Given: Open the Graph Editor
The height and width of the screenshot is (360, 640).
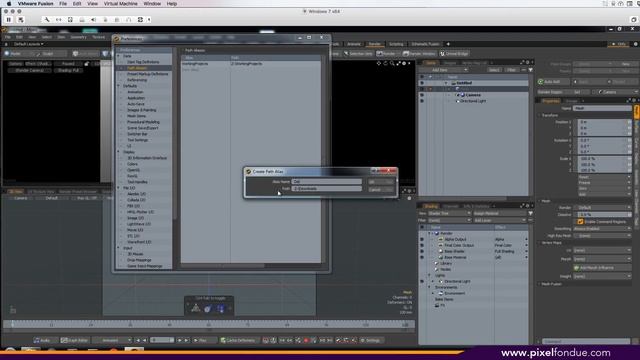Looking at the screenshot, I should tap(75, 340).
